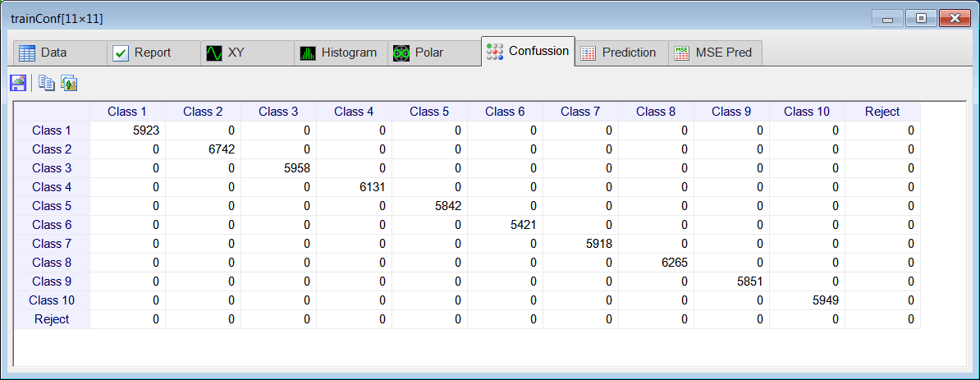Switch to the Histogram tab

(x=341, y=53)
